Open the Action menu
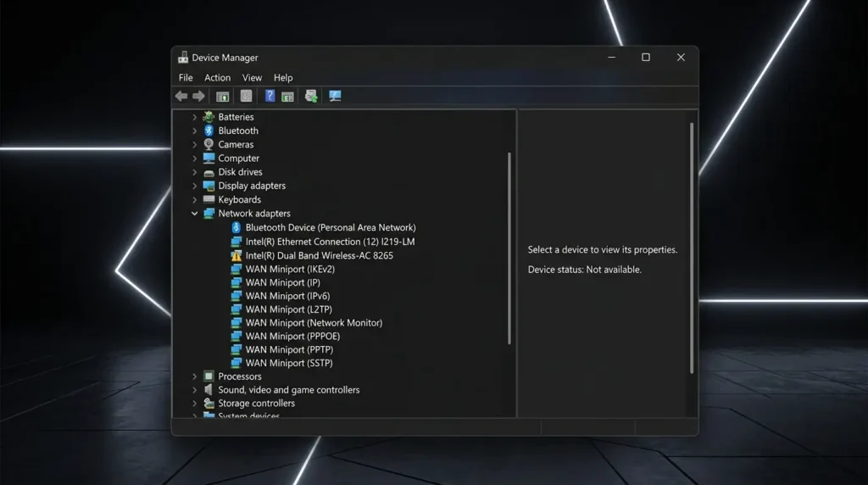 tap(218, 77)
